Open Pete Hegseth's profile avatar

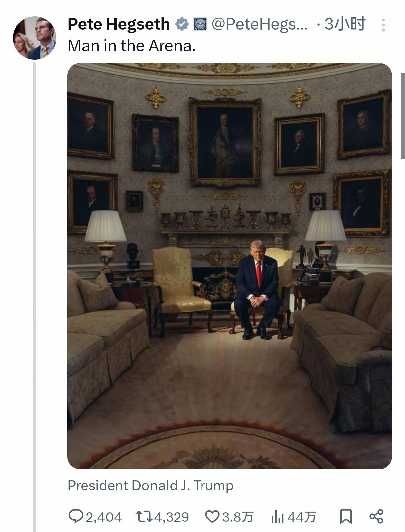pyautogui.click(x=35, y=38)
